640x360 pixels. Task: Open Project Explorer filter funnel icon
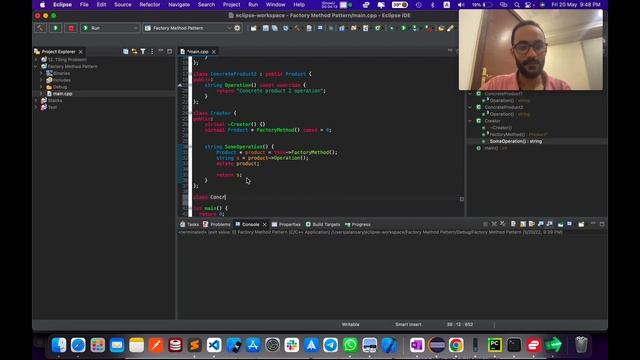click(x=143, y=51)
